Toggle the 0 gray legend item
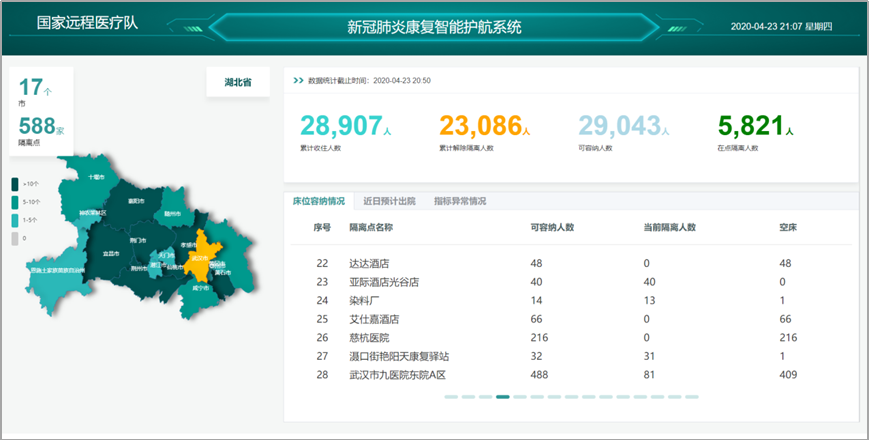This screenshot has height=440, width=869. pos(14,238)
